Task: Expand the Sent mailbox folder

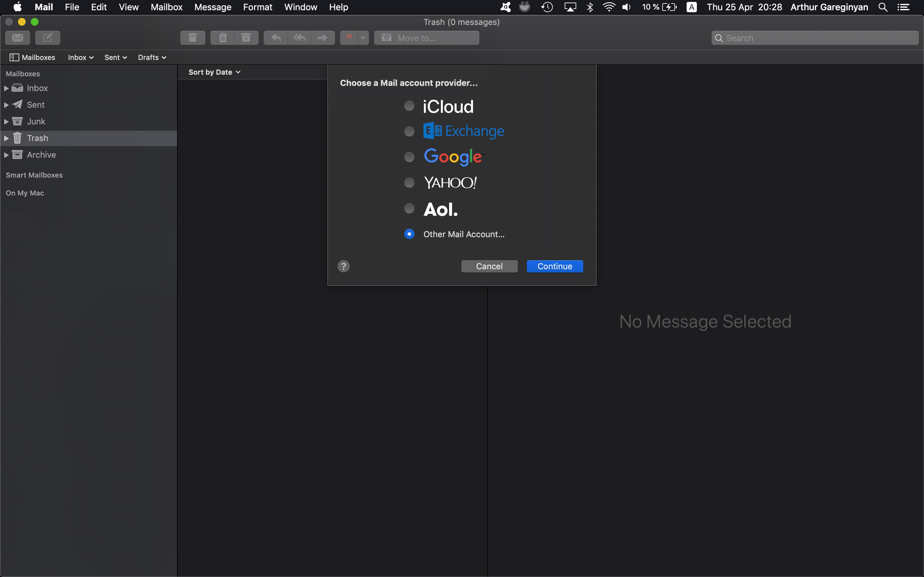Action: 7,105
